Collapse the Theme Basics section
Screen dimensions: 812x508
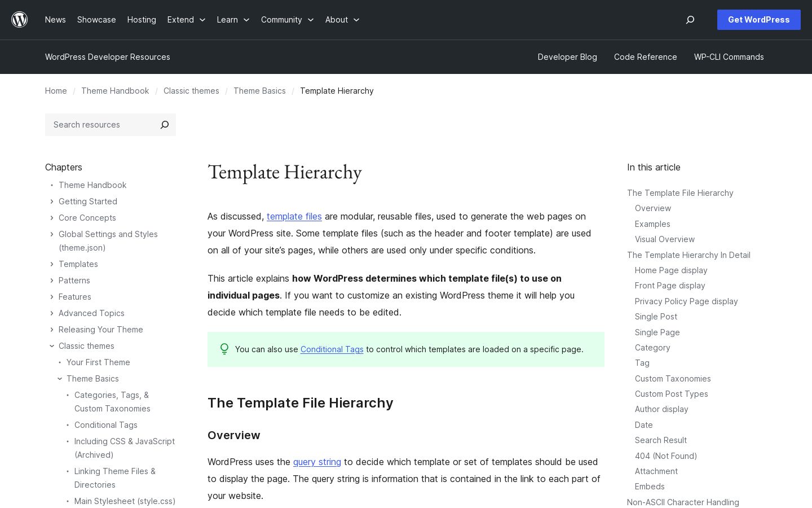pos(60,379)
